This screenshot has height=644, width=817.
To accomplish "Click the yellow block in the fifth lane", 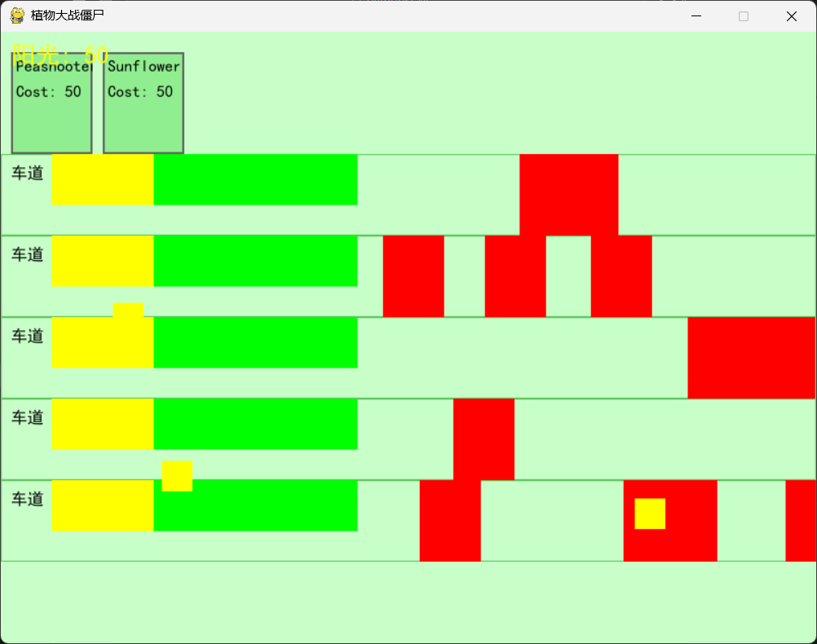I will point(103,506).
